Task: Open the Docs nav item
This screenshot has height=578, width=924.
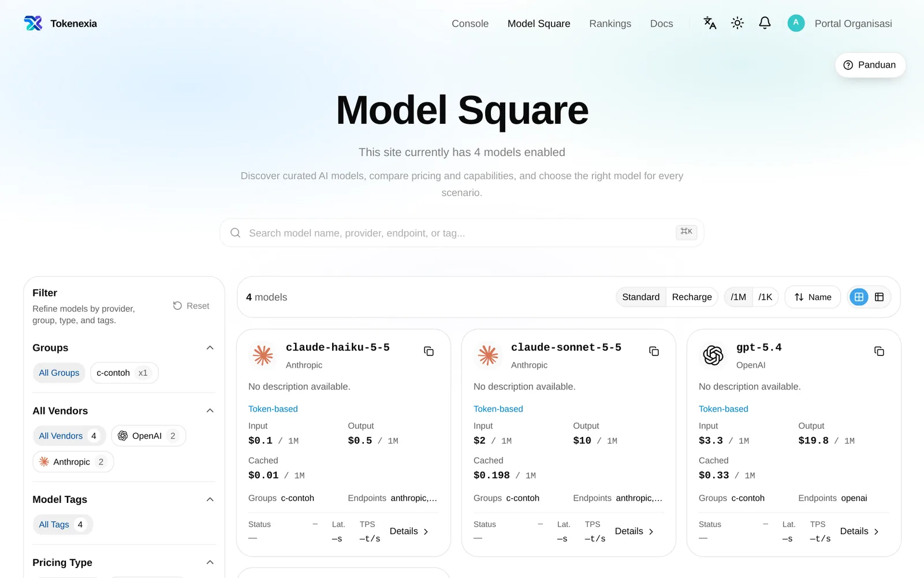Action: point(662,24)
